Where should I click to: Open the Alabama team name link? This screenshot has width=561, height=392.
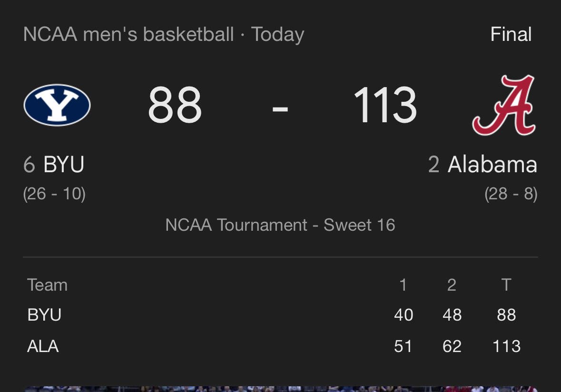click(x=492, y=165)
